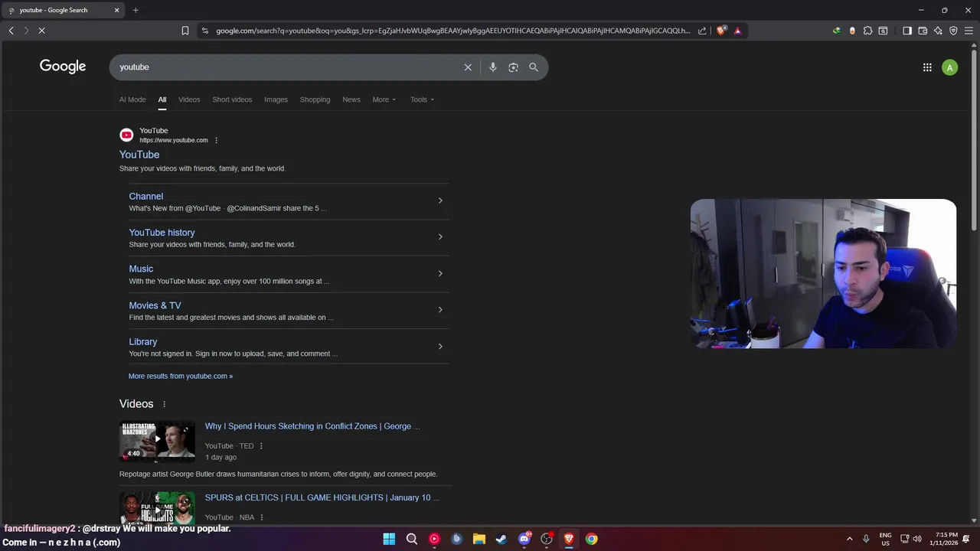Go back using the browser back arrow
The width and height of the screenshot is (980, 551).
pos(11,31)
